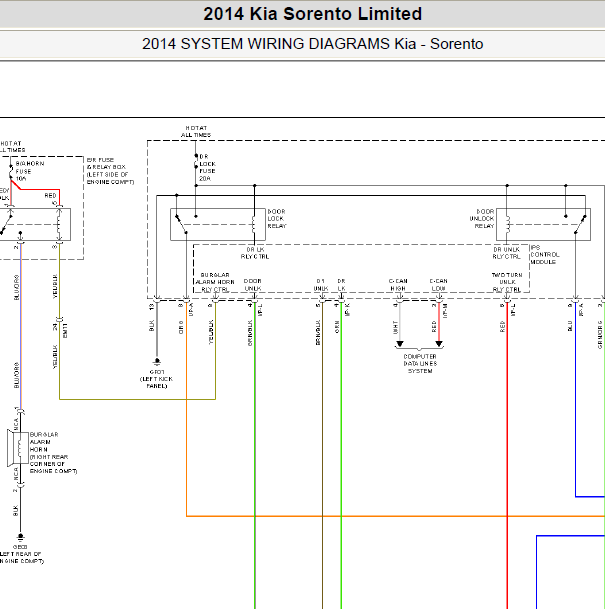
Task: Click the "DOOR UNLOCK RELAY" label
Action: [482, 219]
